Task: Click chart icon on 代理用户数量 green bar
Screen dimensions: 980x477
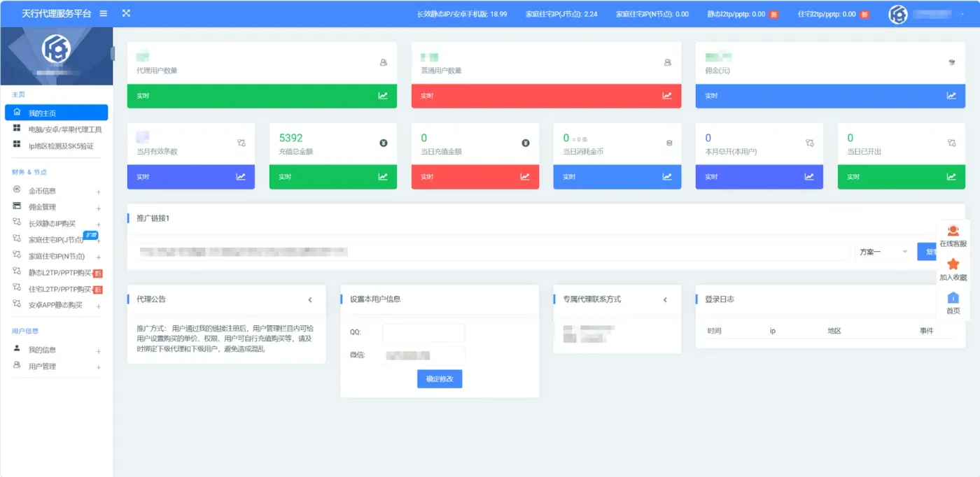Action: pos(383,96)
